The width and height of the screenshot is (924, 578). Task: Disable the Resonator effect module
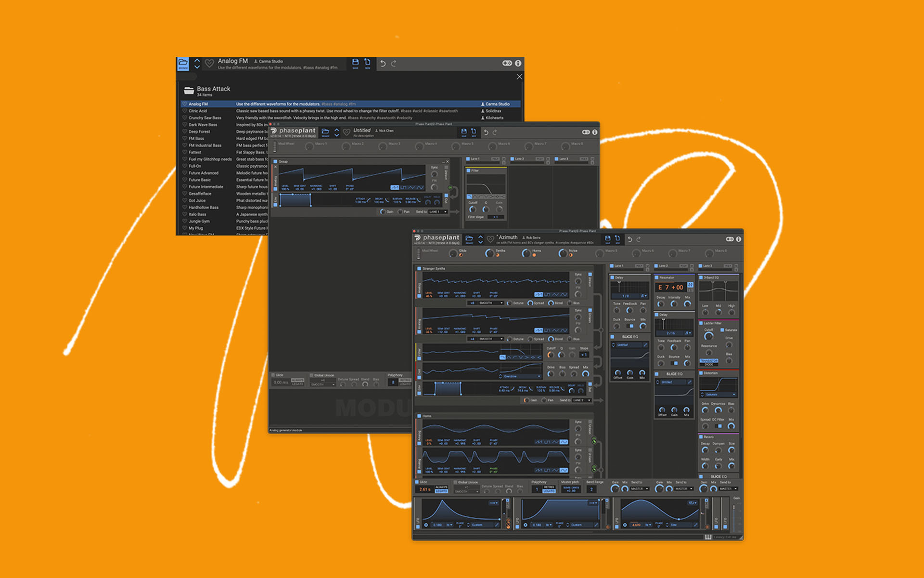click(x=656, y=277)
